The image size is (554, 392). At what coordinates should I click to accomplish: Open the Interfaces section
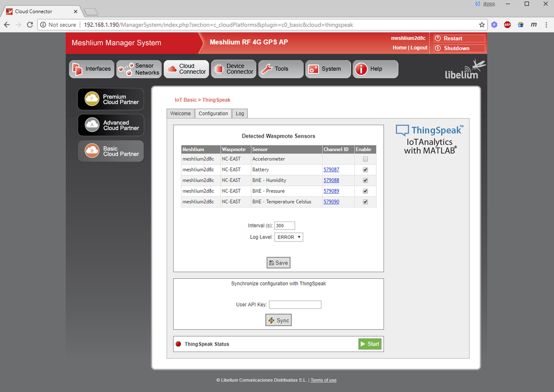click(x=92, y=69)
